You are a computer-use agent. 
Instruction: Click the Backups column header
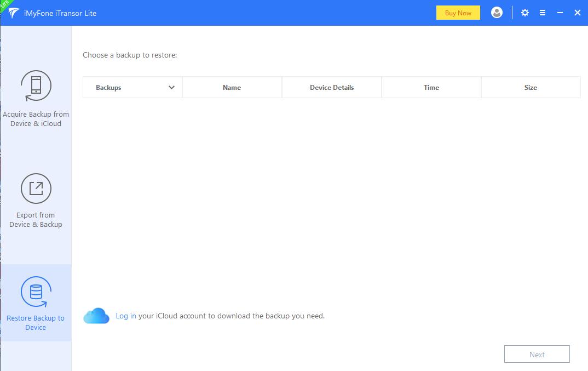click(x=132, y=87)
